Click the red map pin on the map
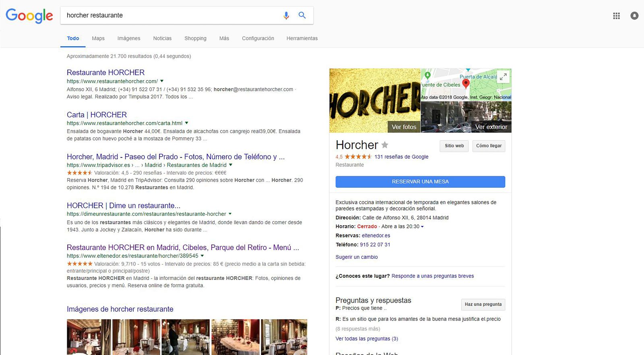Viewport: 644px width, 355px height. (x=466, y=83)
